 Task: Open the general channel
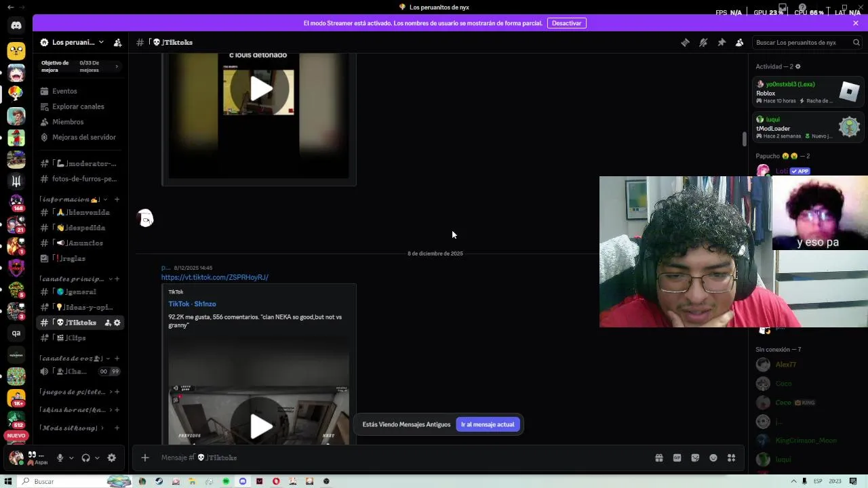click(x=80, y=291)
